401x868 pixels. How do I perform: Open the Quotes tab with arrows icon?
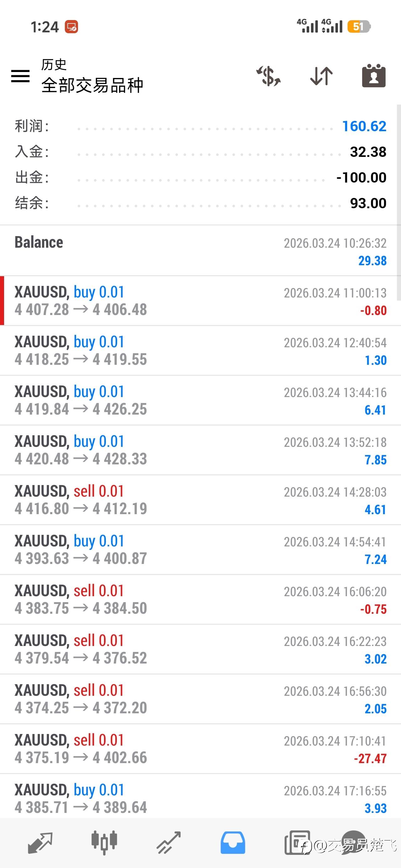(40, 842)
